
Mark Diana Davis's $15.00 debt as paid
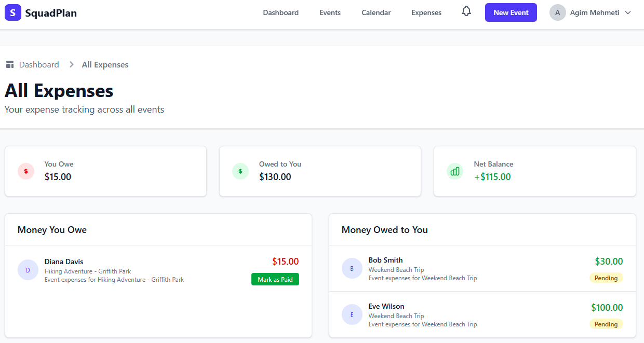coord(275,279)
